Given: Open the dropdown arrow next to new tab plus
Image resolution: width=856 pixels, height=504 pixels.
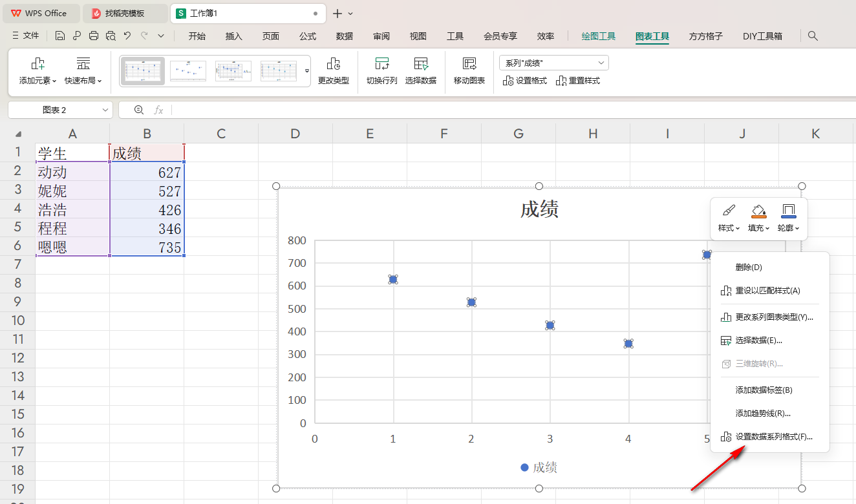Looking at the screenshot, I should tap(351, 14).
